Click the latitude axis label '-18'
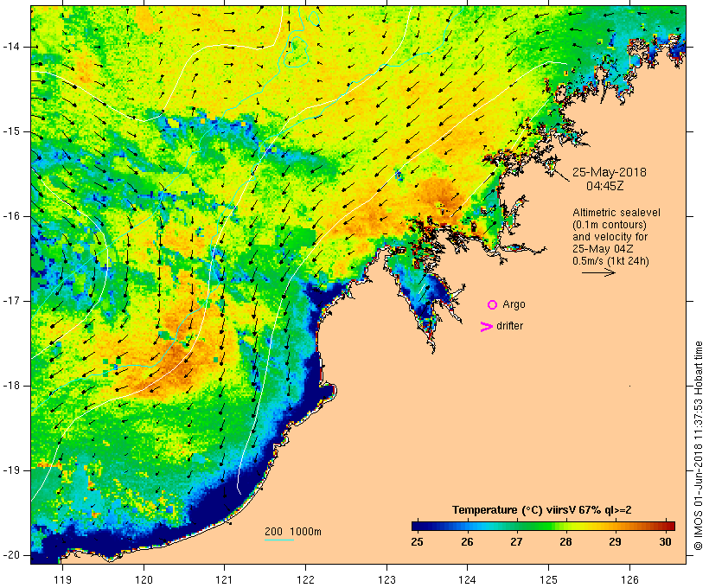Image resolution: width=709 pixels, height=588 pixels. pyautogui.click(x=11, y=386)
